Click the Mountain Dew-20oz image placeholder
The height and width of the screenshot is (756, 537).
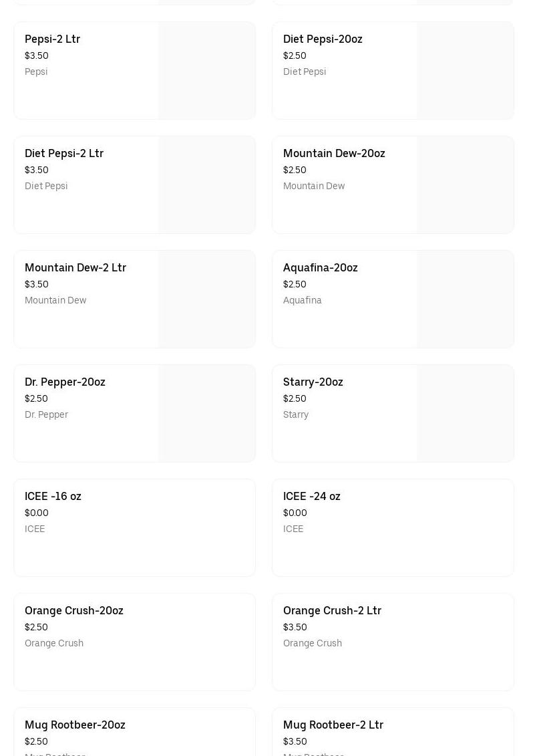(466, 185)
